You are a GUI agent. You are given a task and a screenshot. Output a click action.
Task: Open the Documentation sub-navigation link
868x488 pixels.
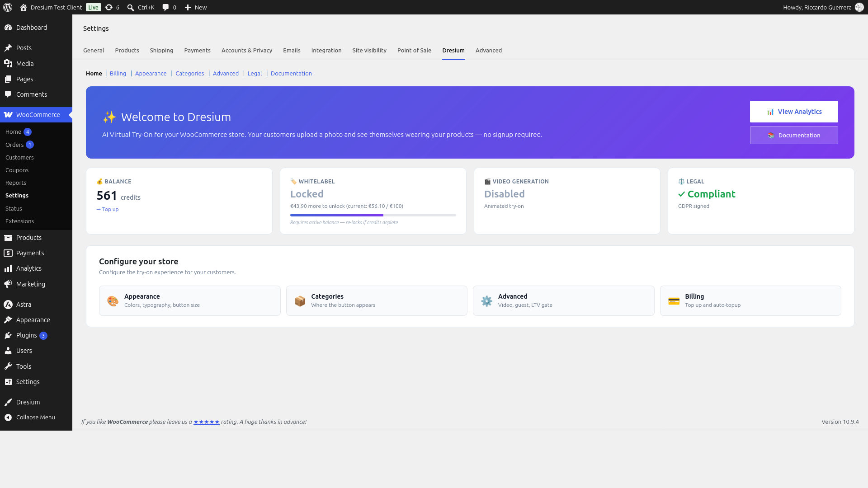pos(291,73)
